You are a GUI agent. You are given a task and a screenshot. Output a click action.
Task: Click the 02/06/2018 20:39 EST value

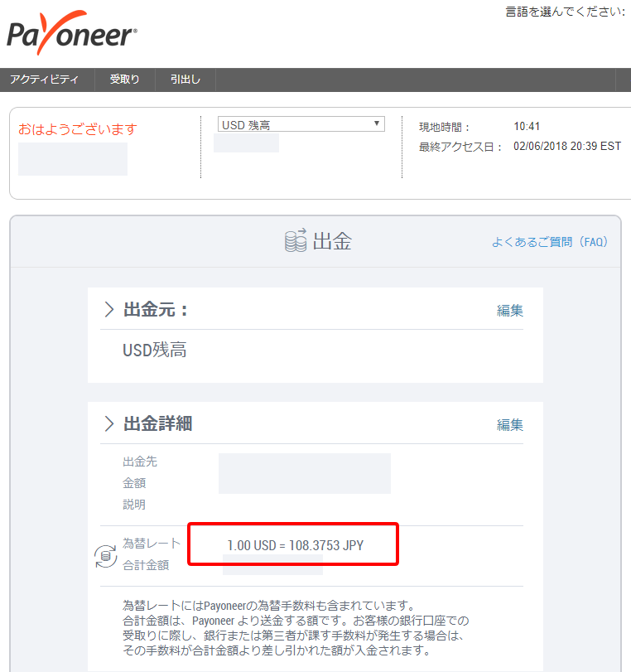tap(567, 146)
